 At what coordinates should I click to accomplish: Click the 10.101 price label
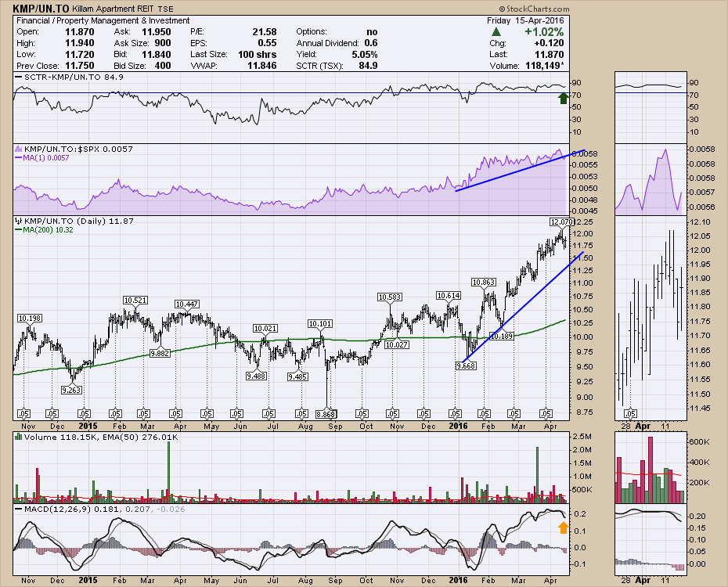(320, 324)
